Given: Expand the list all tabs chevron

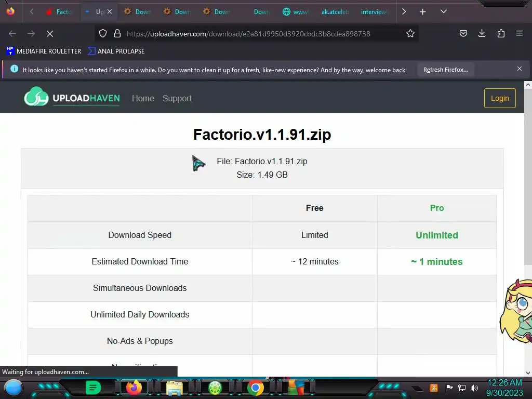Looking at the screenshot, I should coord(443,11).
